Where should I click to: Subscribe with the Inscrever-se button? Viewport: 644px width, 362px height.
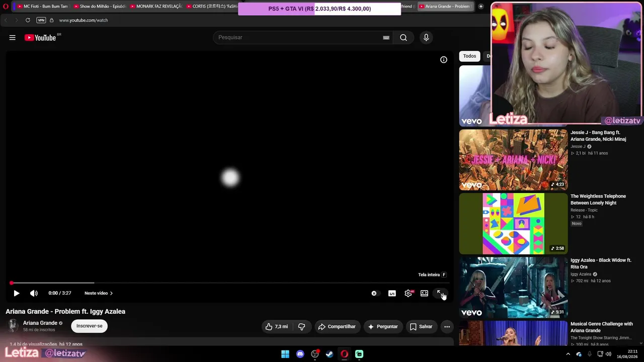tap(89, 326)
